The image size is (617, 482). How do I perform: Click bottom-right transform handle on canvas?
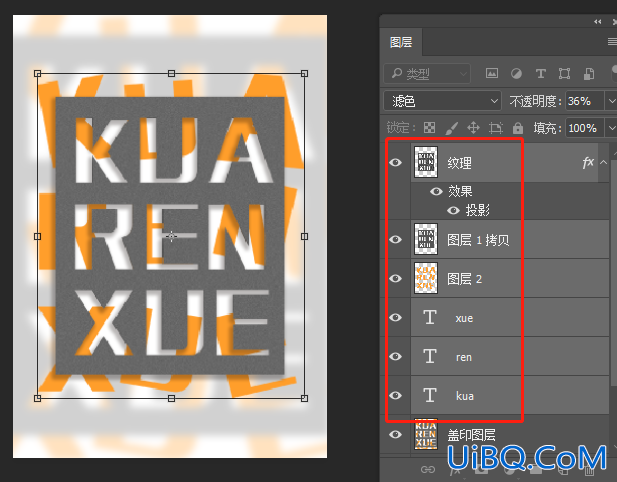point(305,398)
